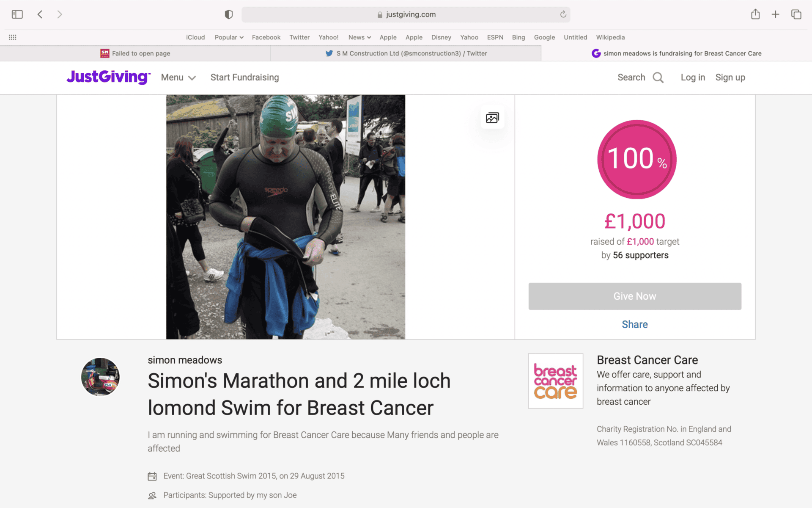Click the search magnifier icon
Image resolution: width=812 pixels, height=508 pixels.
click(x=658, y=77)
